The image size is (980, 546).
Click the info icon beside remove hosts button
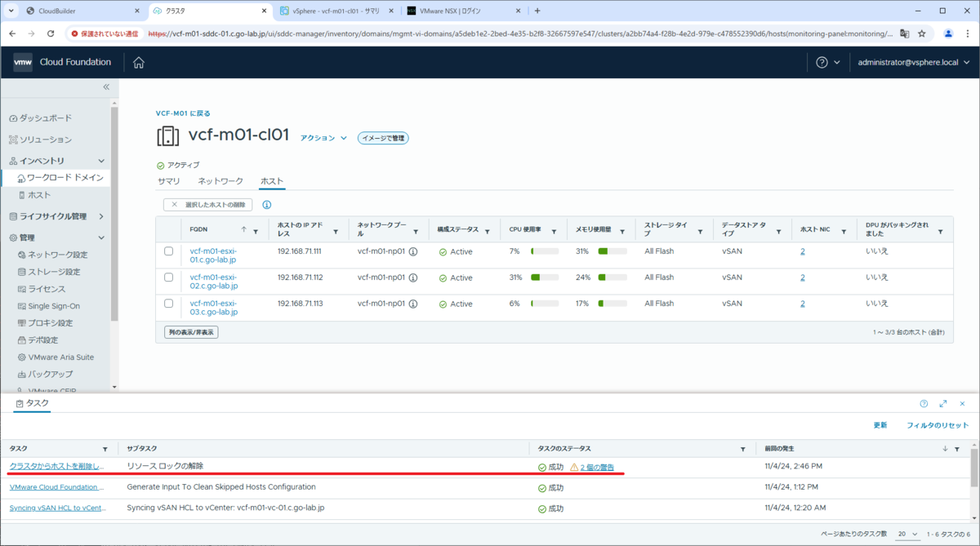[x=267, y=205]
